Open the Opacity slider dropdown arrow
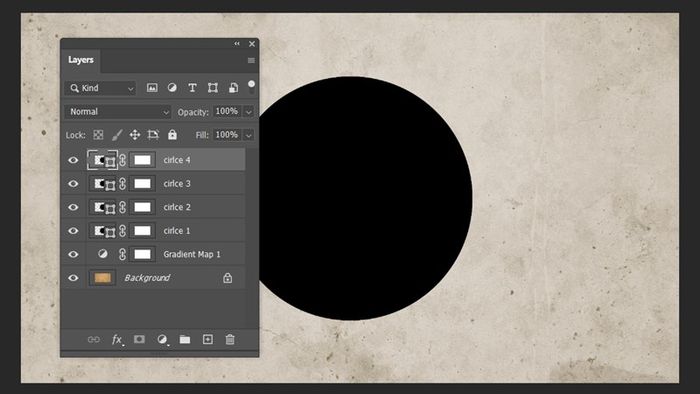The image size is (700, 394). coord(249,112)
